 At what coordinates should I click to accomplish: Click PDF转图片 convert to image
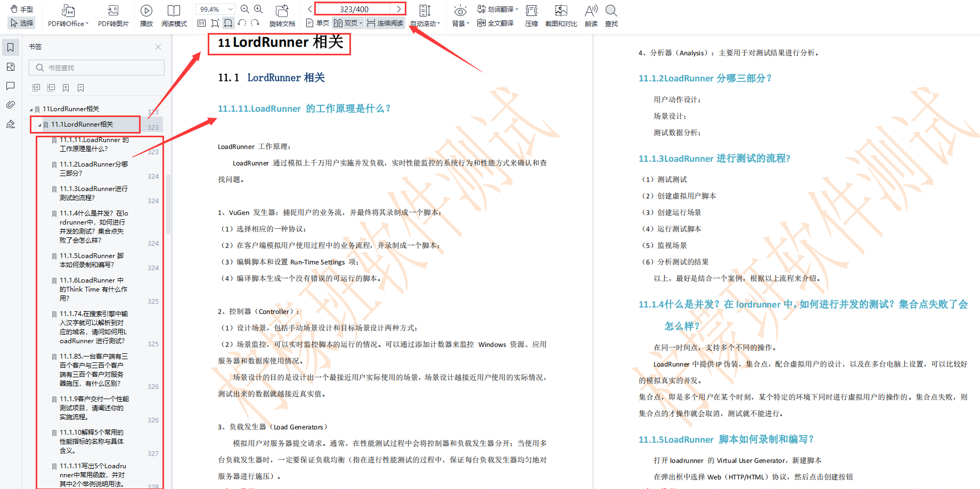(x=113, y=16)
